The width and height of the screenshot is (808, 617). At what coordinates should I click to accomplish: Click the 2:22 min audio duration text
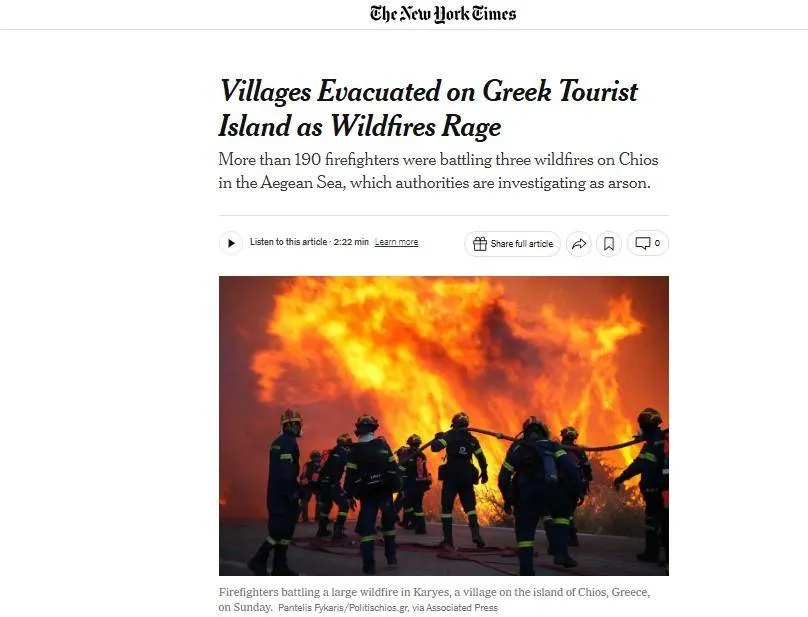click(351, 242)
